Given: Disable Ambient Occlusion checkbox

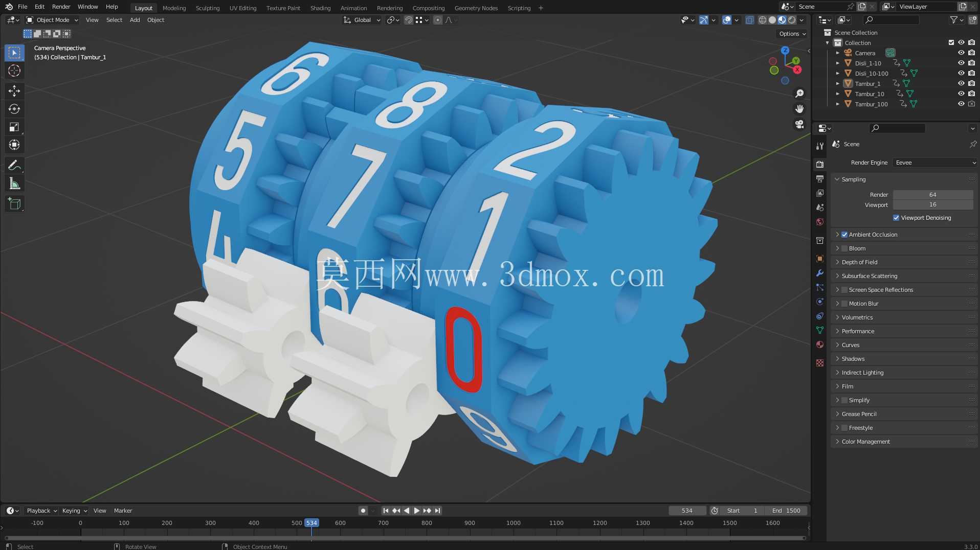Looking at the screenshot, I should click(844, 235).
